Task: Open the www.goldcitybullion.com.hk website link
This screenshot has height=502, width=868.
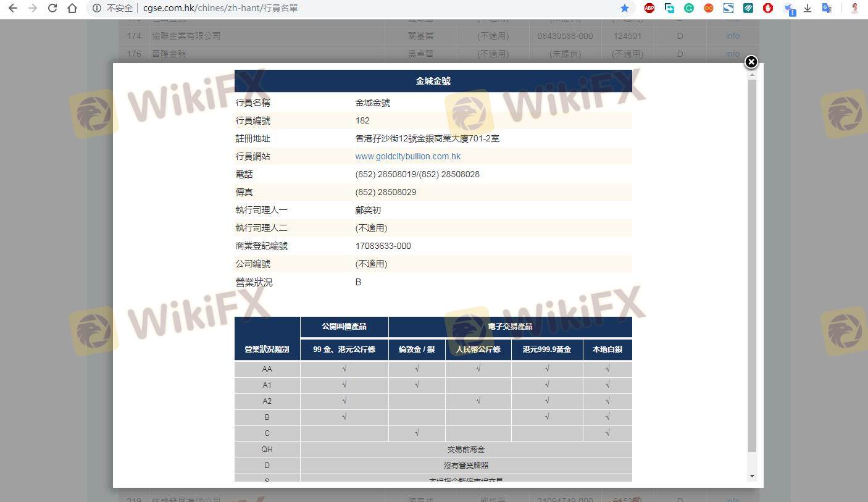Action: tap(407, 156)
